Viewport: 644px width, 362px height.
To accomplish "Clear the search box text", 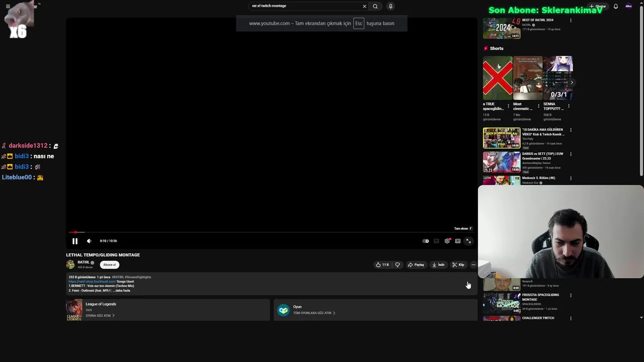I will coord(364,7).
